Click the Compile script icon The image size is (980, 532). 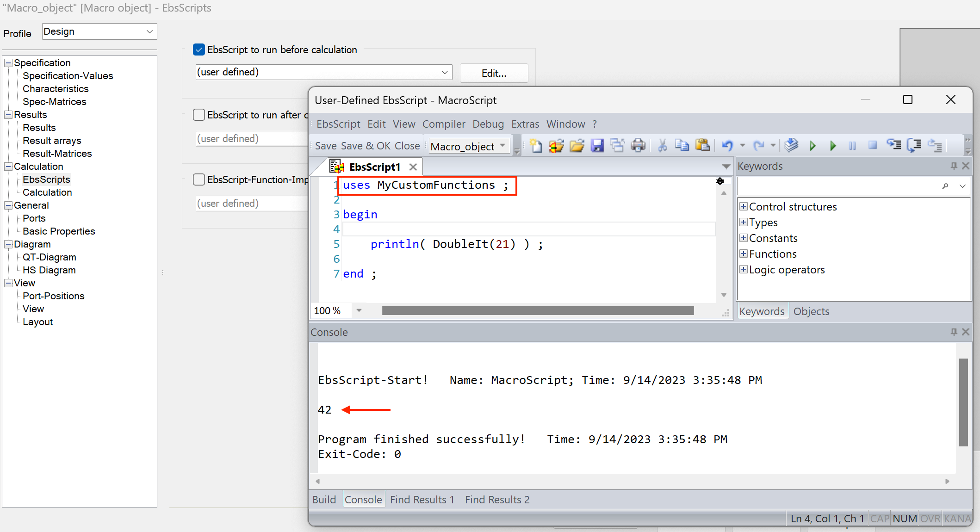(x=792, y=146)
